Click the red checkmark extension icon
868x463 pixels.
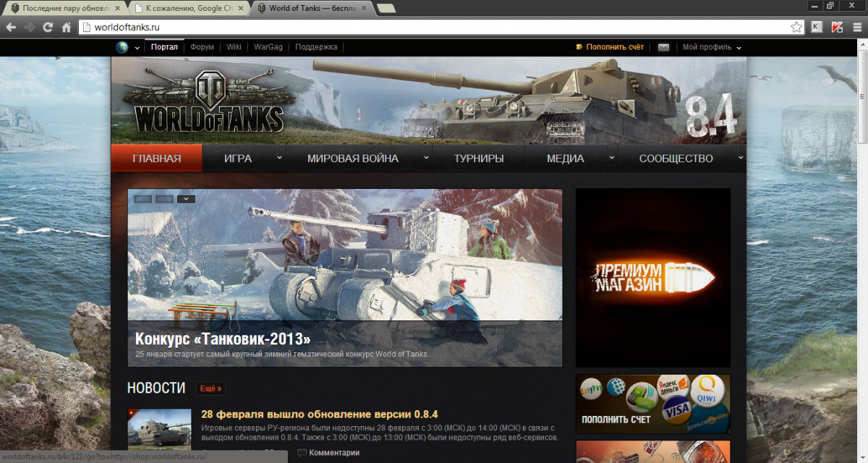[836, 27]
